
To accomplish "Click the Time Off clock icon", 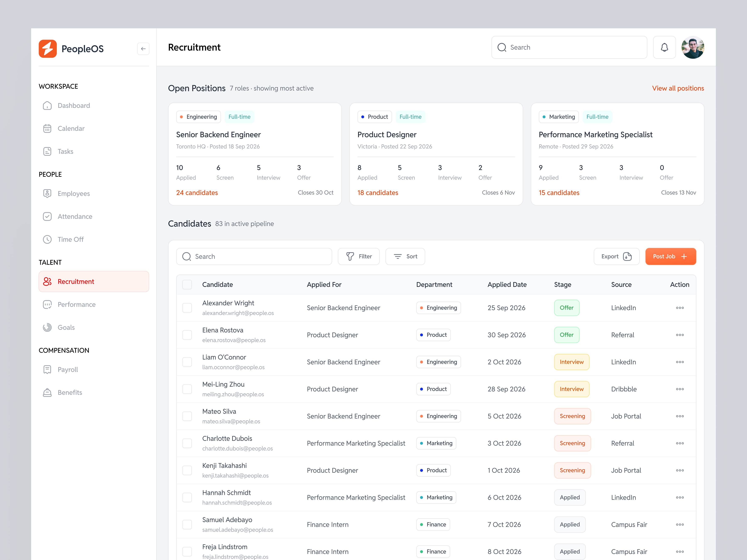I will [x=47, y=239].
